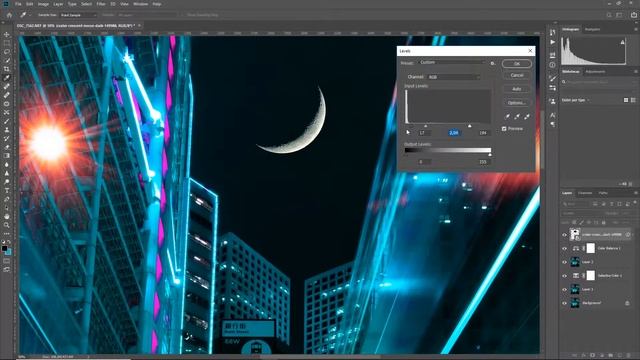Click the midtone input levels slider
The image size is (640, 360).
(x=426, y=126)
